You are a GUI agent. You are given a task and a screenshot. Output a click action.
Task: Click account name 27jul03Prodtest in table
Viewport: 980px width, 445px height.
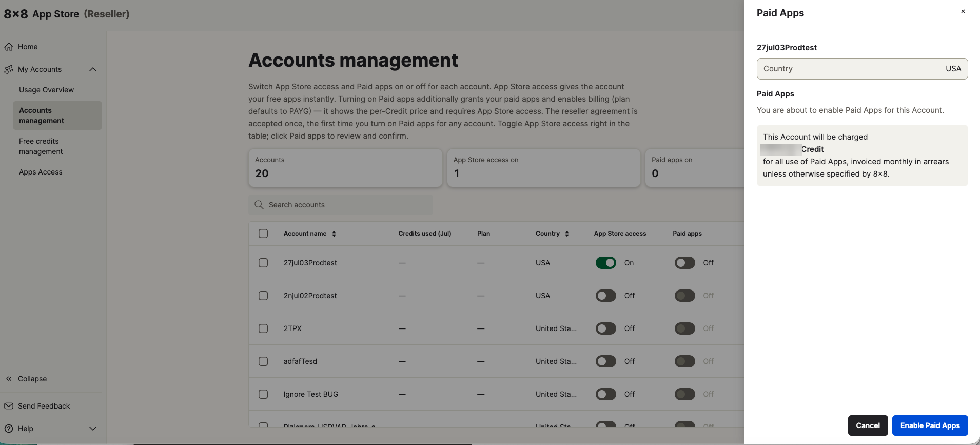pyautogui.click(x=310, y=263)
